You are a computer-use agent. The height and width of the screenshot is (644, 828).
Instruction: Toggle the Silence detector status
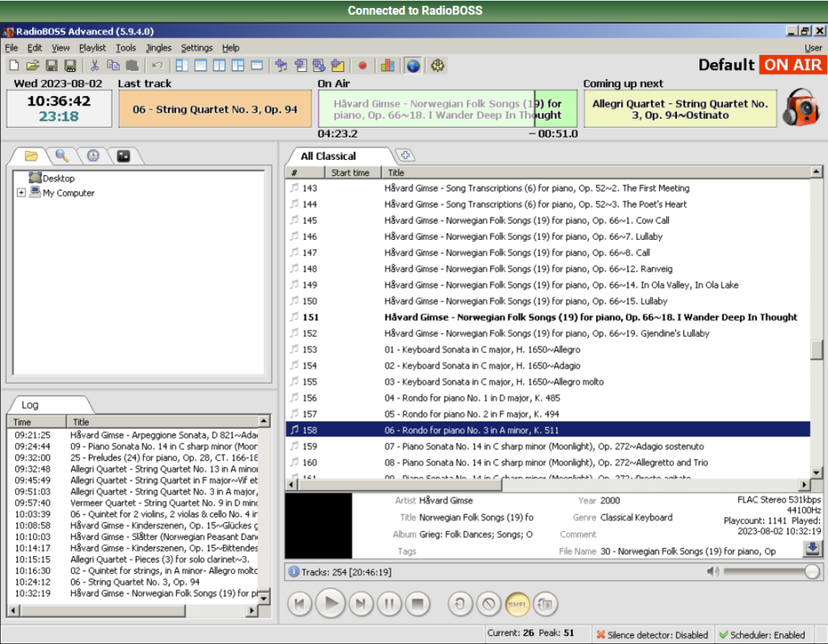click(x=652, y=635)
